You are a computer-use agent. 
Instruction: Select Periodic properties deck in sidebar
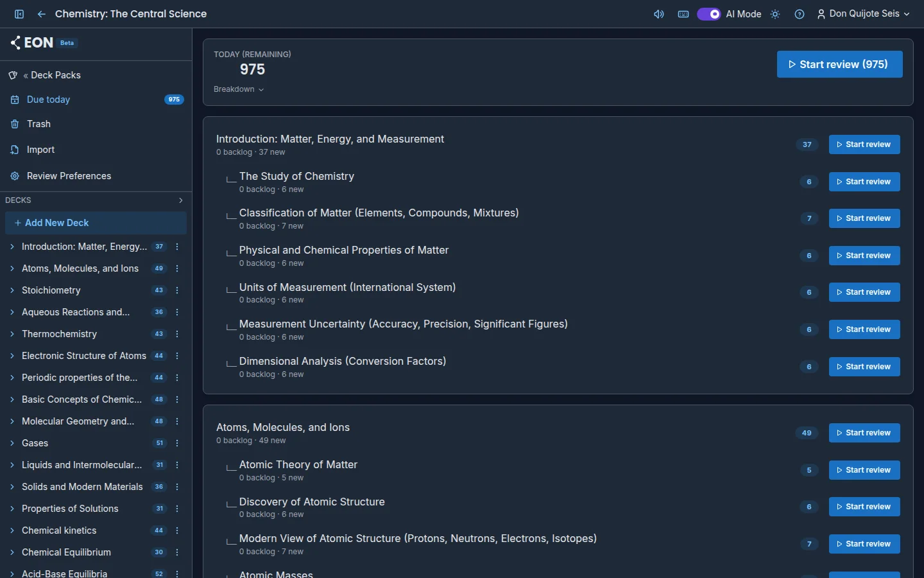[80, 378]
